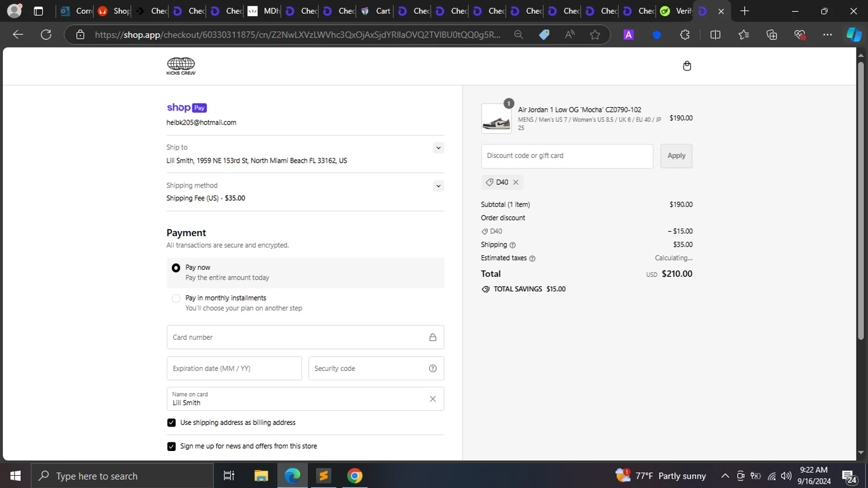Switch to the 'MDh' tab
The height and width of the screenshot is (488, 868).
tap(264, 11)
